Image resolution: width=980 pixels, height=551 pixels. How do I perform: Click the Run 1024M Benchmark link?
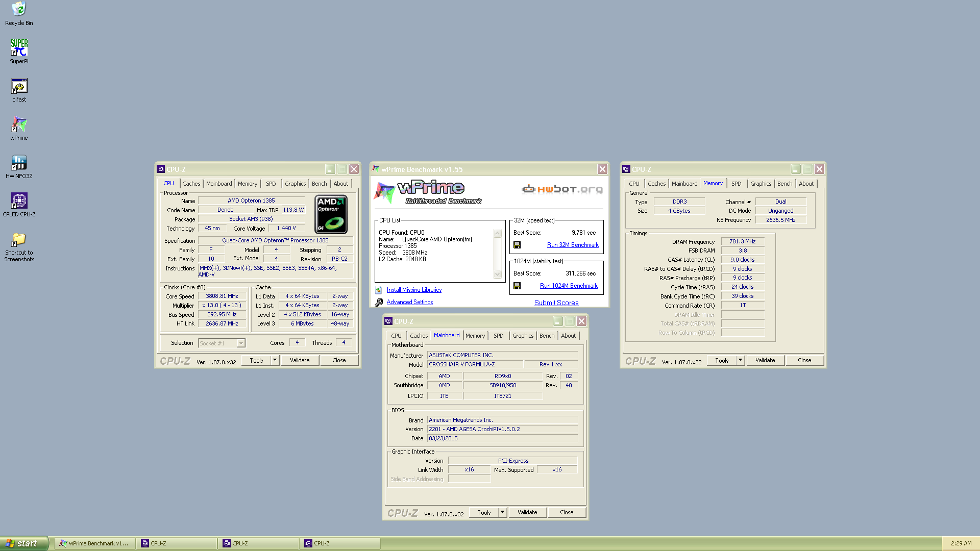tap(569, 286)
